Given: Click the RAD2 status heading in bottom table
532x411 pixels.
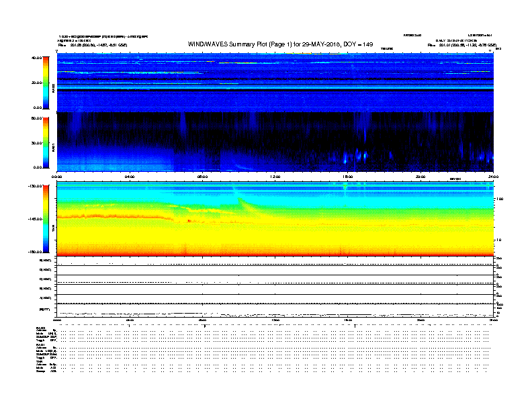Looking at the screenshot, I should click(x=41, y=328).
